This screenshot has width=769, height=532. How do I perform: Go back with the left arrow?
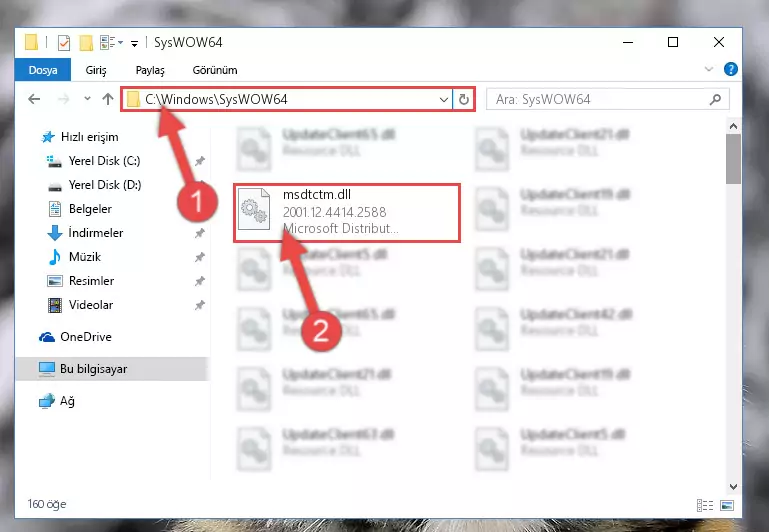34,99
